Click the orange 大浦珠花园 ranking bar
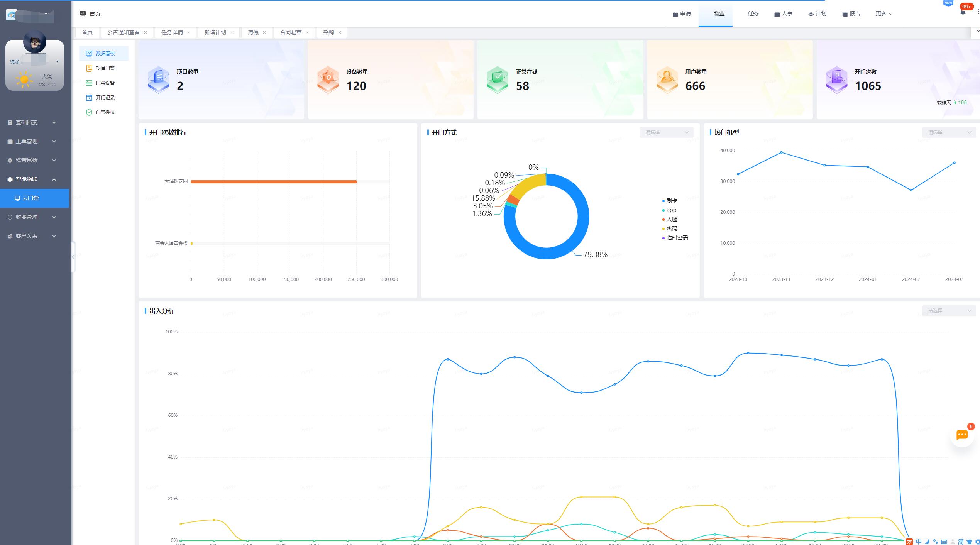Screen dimensions: 980x545 [x=274, y=182]
